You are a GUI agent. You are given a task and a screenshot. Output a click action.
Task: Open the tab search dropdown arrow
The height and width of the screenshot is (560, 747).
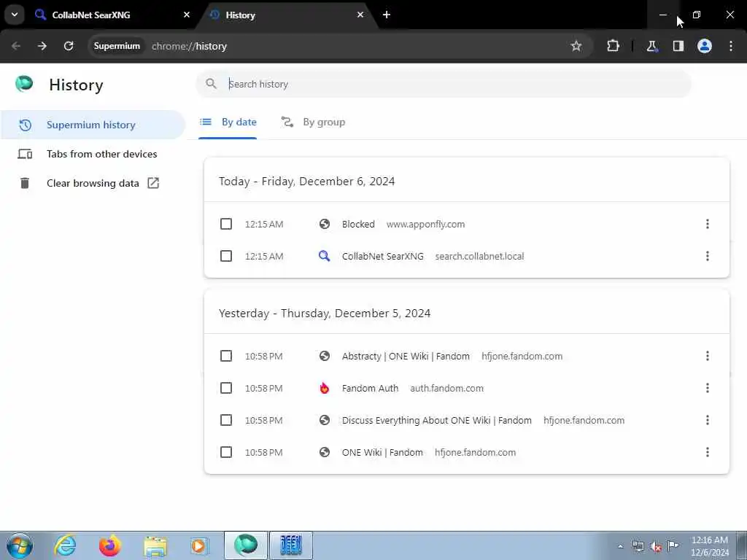[15, 15]
